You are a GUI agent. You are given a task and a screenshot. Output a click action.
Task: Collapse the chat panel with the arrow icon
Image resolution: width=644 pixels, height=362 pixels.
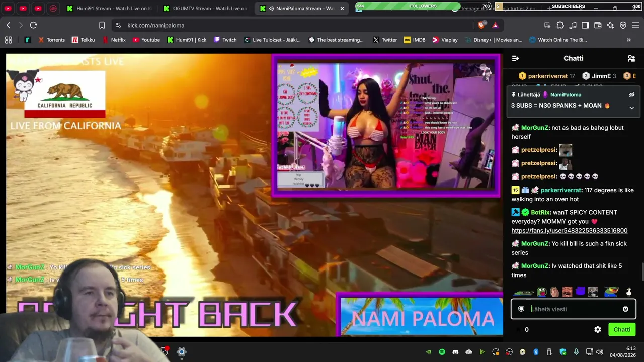515,58
